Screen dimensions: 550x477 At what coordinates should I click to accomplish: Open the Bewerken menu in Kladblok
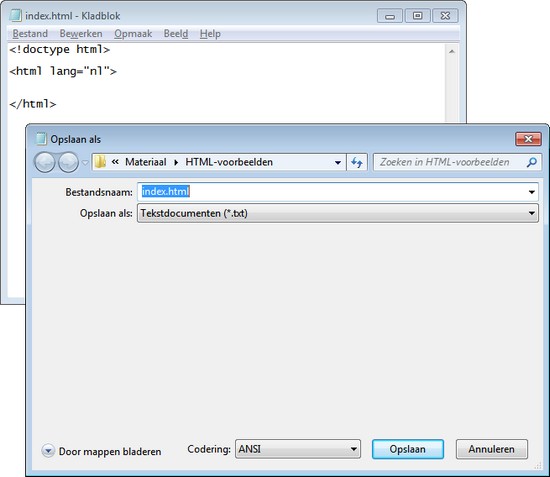(81, 34)
